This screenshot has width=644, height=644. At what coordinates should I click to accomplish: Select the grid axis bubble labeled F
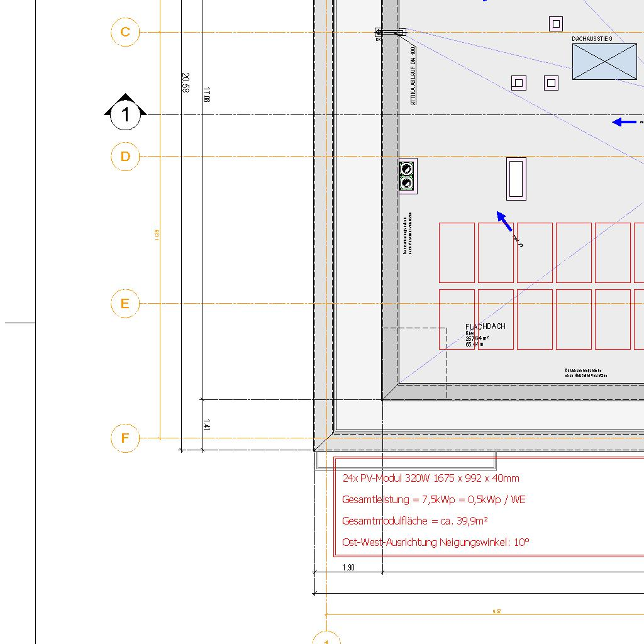click(x=125, y=438)
